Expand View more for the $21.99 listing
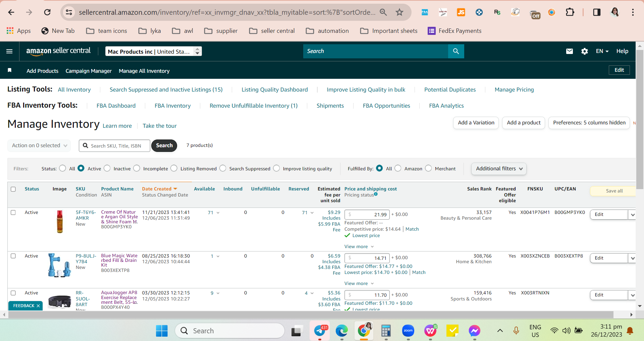Image resolution: width=644 pixels, height=341 pixels. coord(359,247)
